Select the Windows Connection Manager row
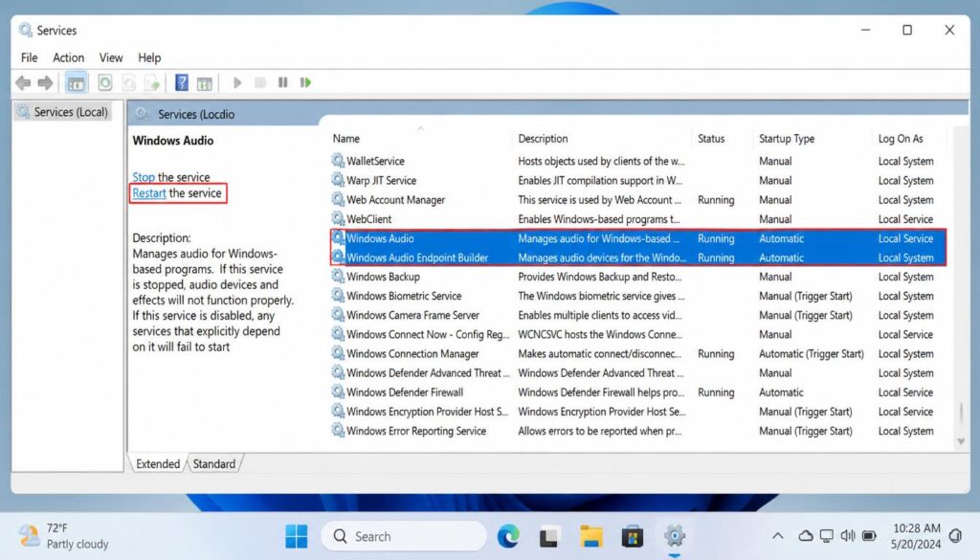 click(638, 353)
